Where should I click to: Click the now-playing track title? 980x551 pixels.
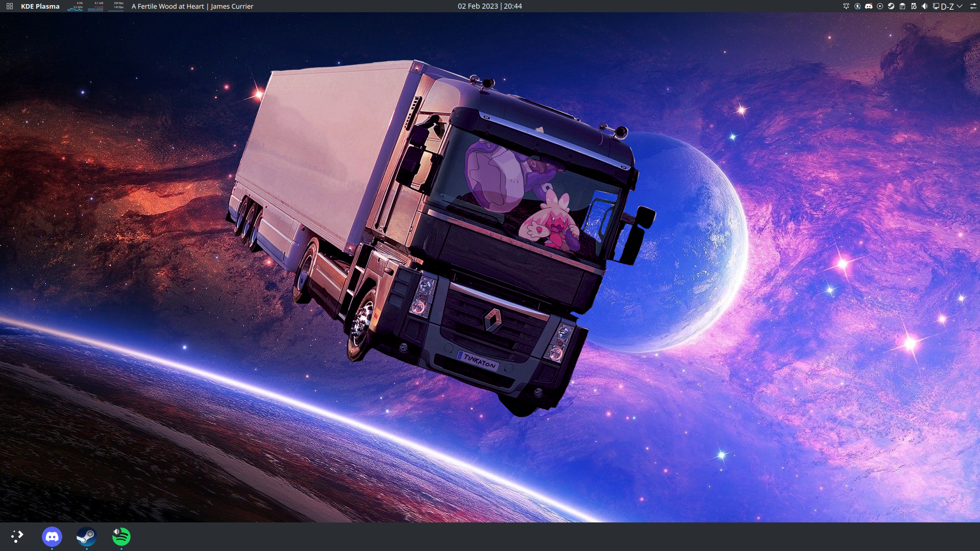pyautogui.click(x=192, y=6)
